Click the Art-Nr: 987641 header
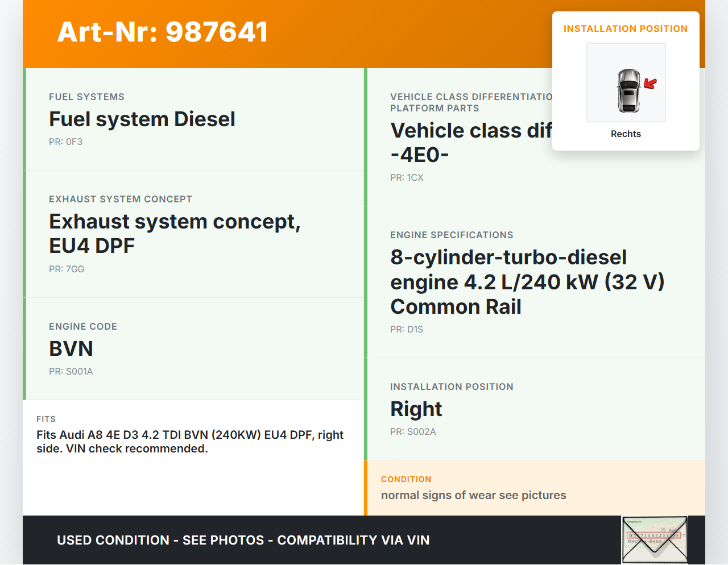Screen dimensions: 728x565 click(163, 32)
